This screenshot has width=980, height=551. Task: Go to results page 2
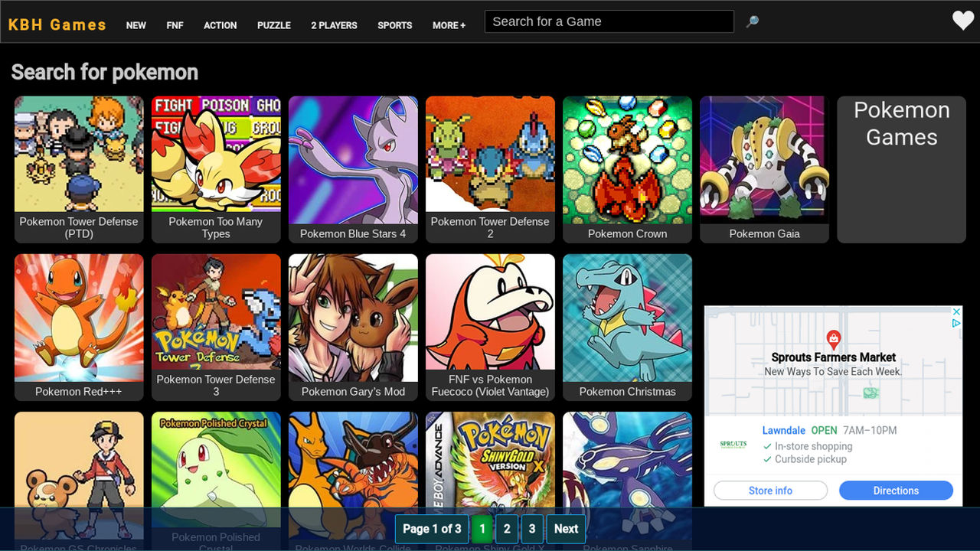[x=507, y=529]
